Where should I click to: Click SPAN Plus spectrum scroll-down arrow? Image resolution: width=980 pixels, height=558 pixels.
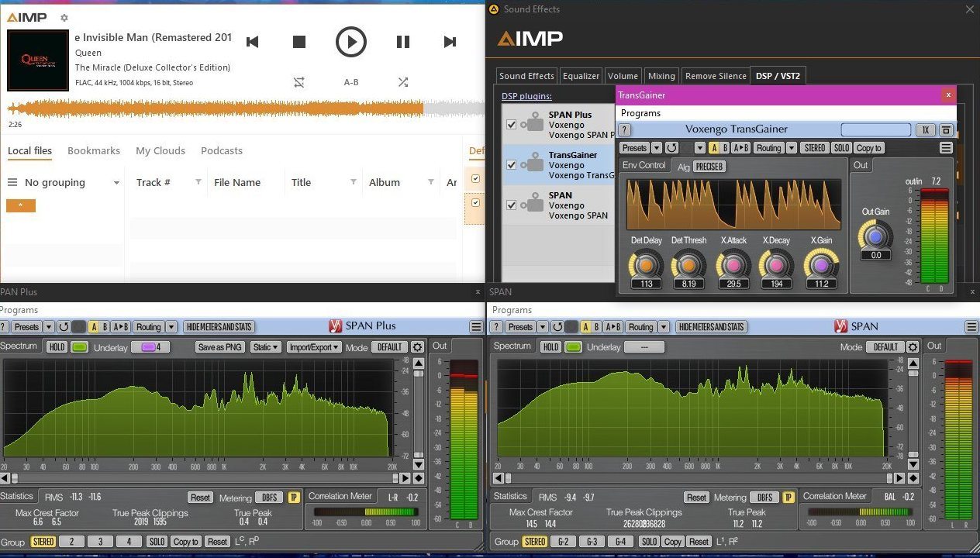click(418, 464)
